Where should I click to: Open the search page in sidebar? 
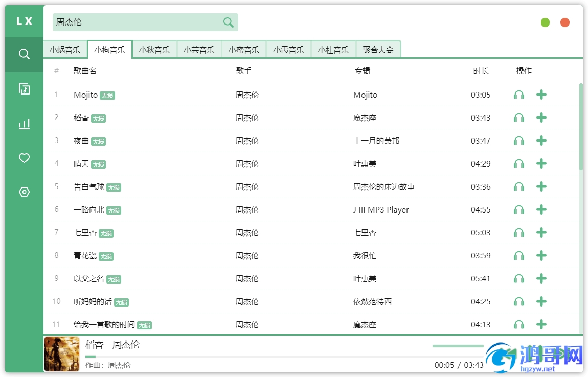(x=24, y=54)
